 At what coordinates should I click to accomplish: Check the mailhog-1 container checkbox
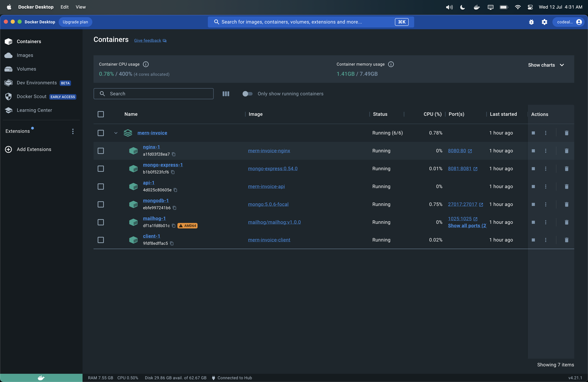point(101,222)
